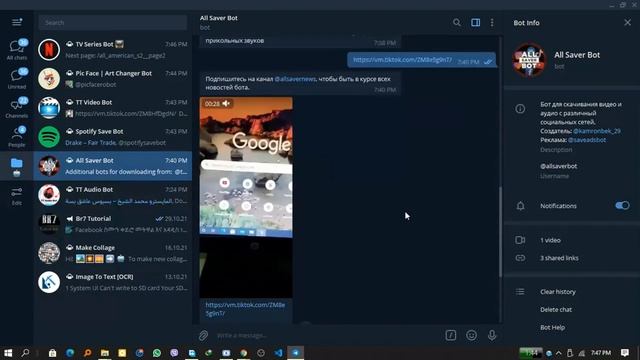Toggle the right info panel icon
The width and height of the screenshot is (640, 360).
[476, 22]
